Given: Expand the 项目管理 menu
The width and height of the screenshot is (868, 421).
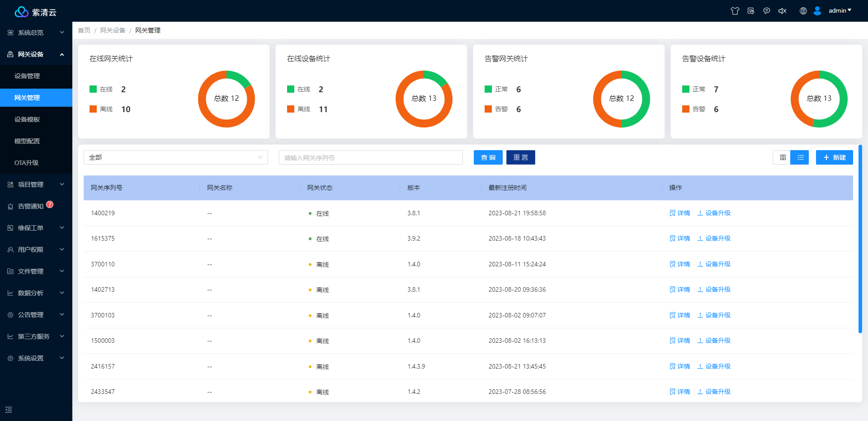Looking at the screenshot, I should pyautogui.click(x=36, y=184).
